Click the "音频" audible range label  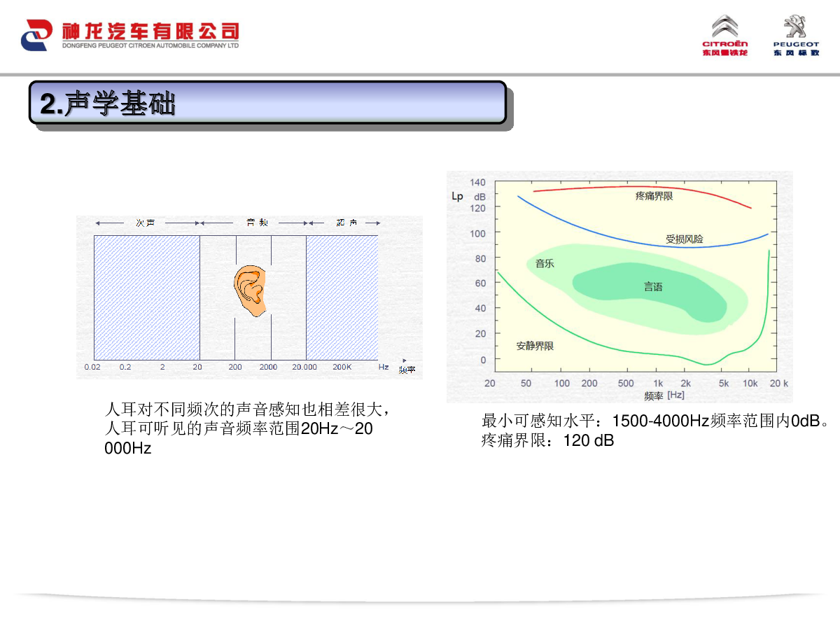tap(256, 223)
